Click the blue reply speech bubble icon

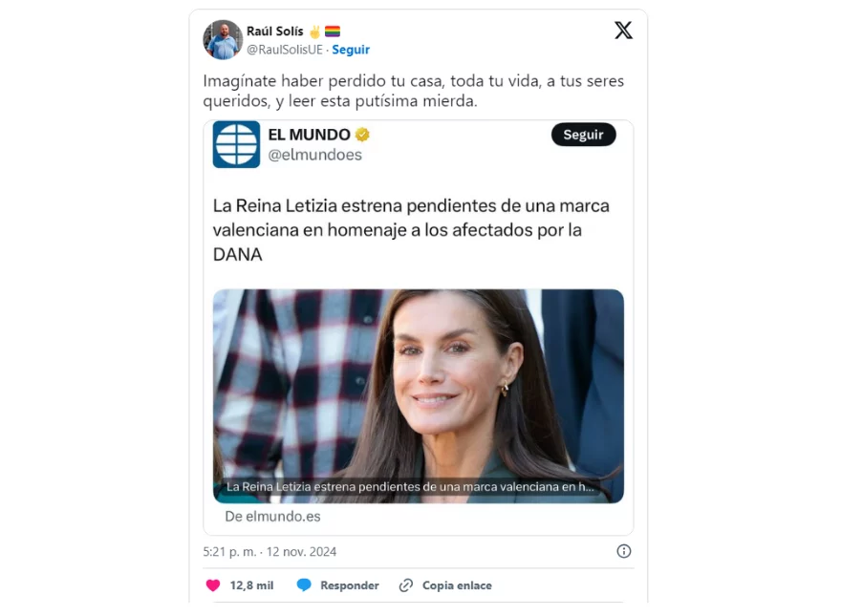click(304, 585)
